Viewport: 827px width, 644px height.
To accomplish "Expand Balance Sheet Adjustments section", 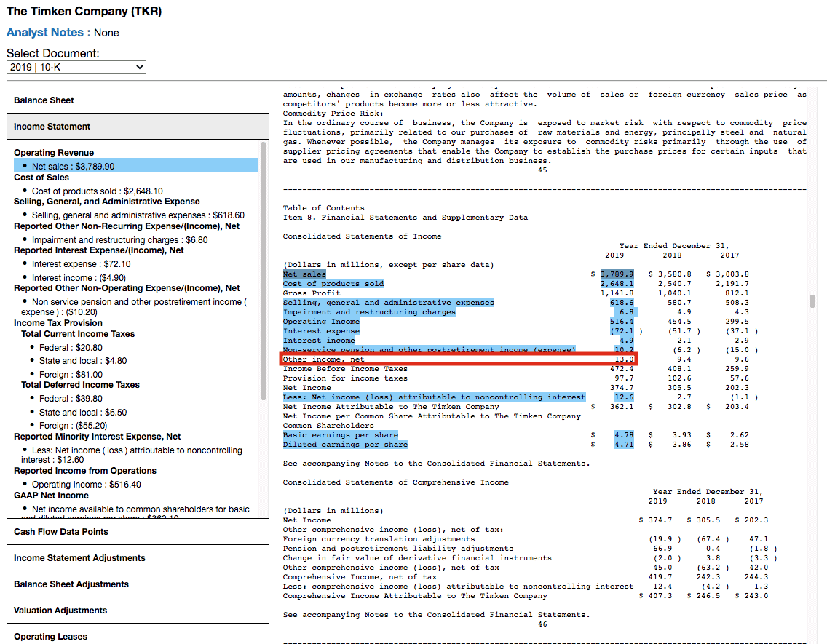I will (137, 584).
